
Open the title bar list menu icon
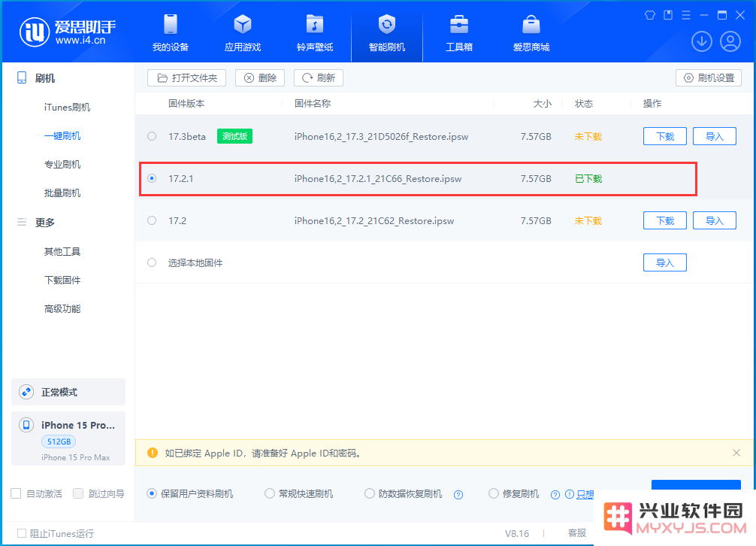(686, 15)
